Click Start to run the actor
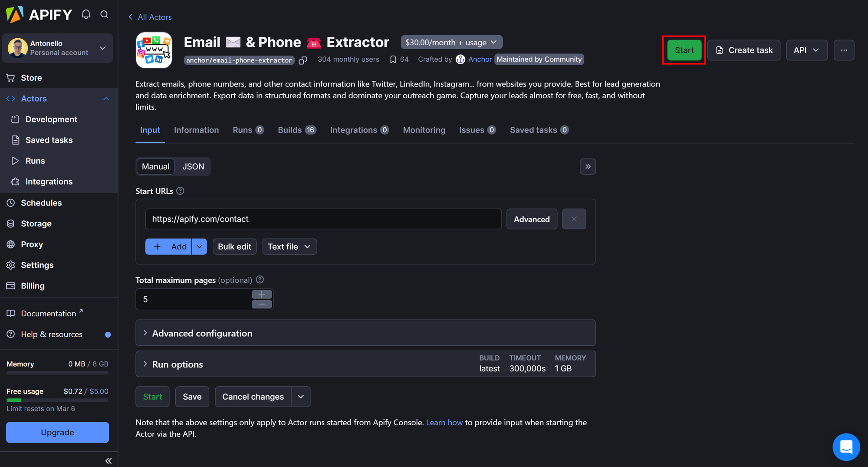 [684, 50]
